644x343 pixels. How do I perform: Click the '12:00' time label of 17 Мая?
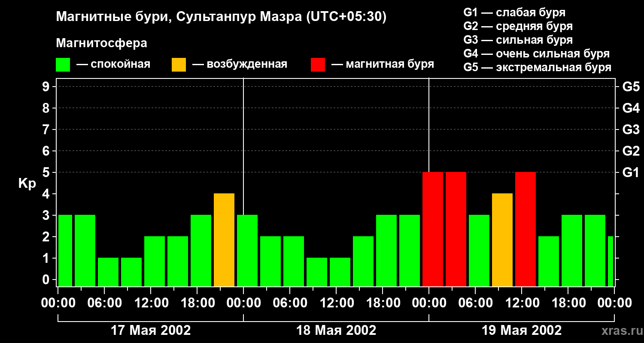(x=151, y=303)
